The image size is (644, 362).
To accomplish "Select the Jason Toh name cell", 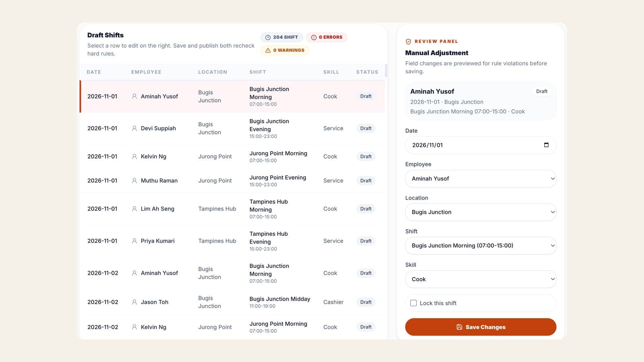I will tap(155, 302).
